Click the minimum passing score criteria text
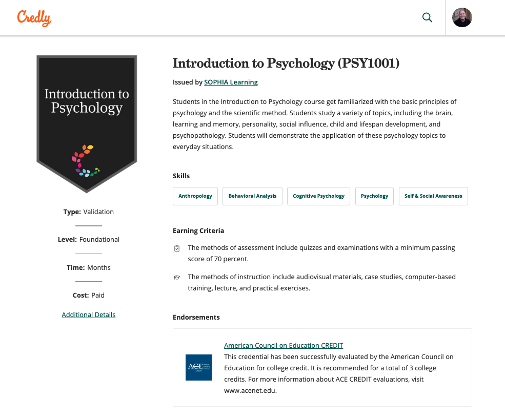This screenshot has width=505, height=420. pos(321,254)
